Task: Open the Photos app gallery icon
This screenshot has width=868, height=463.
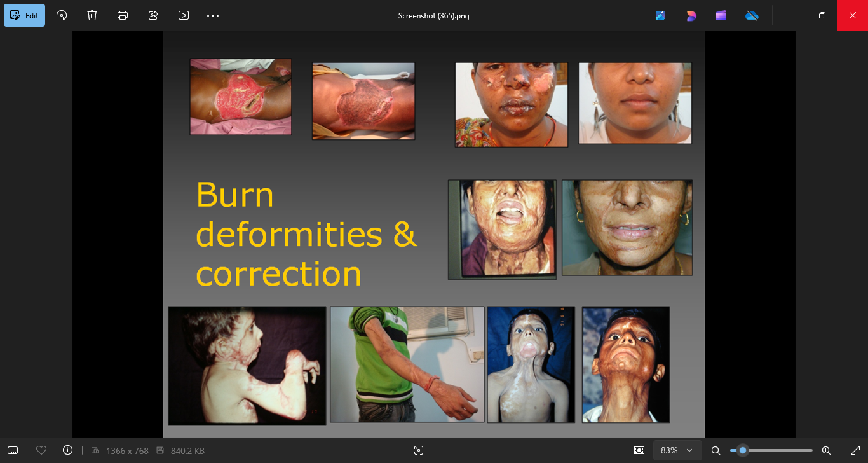Action: [660, 15]
